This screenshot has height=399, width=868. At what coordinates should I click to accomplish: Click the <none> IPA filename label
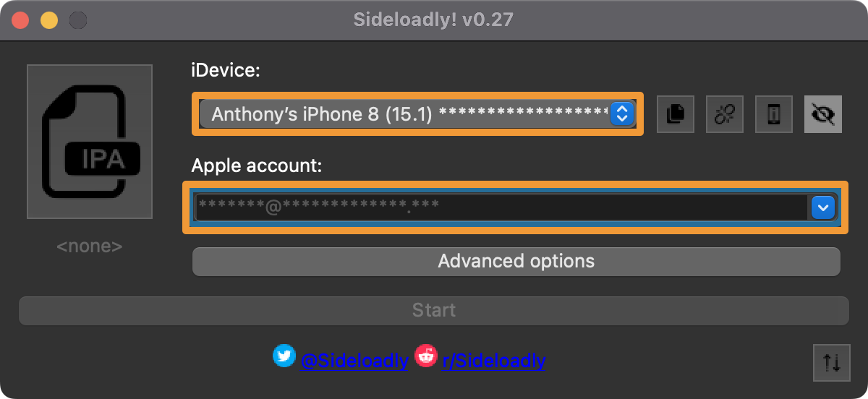(90, 246)
